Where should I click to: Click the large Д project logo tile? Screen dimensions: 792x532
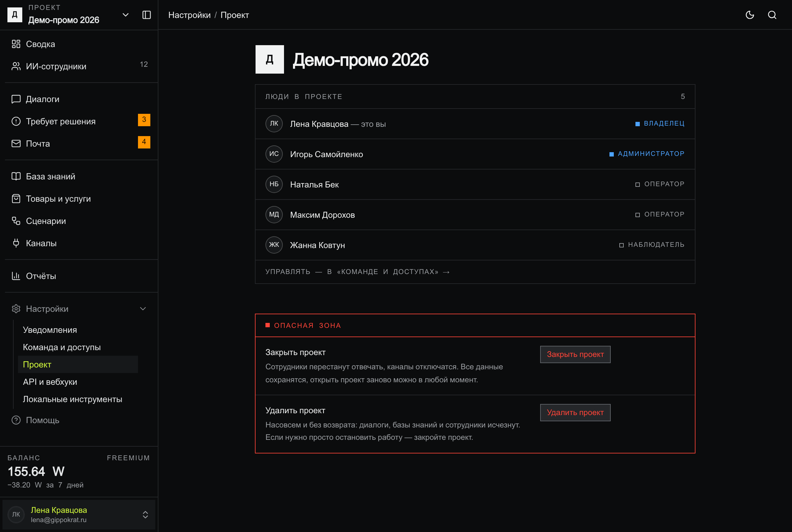[x=270, y=59]
